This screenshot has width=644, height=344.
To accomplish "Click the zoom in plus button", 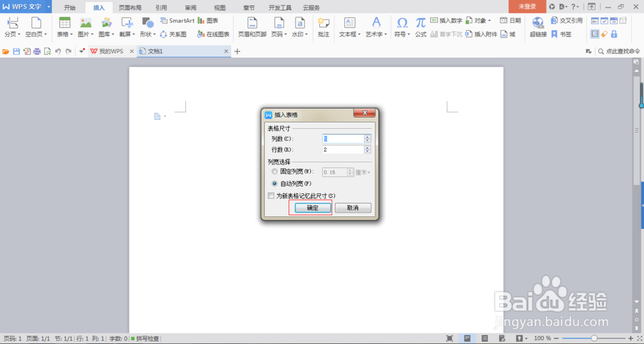I will coord(631,338).
